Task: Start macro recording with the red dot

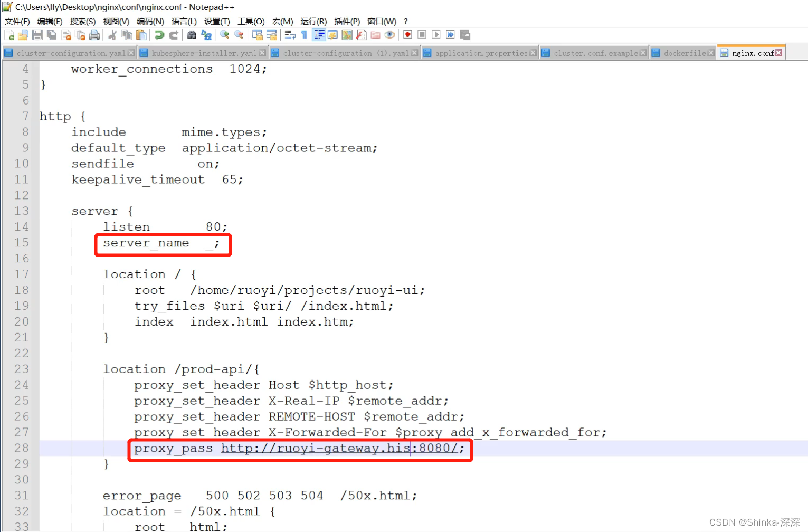Action: (407, 35)
